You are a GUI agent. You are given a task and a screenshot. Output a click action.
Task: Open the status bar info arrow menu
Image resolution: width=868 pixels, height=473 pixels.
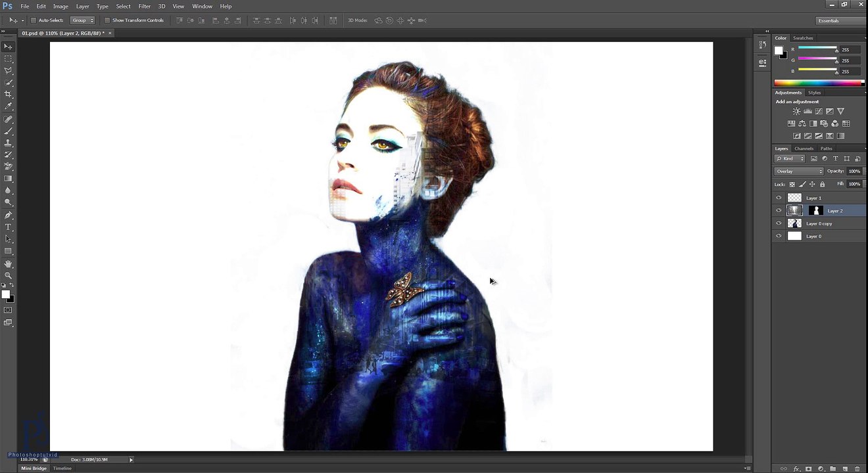click(131, 460)
